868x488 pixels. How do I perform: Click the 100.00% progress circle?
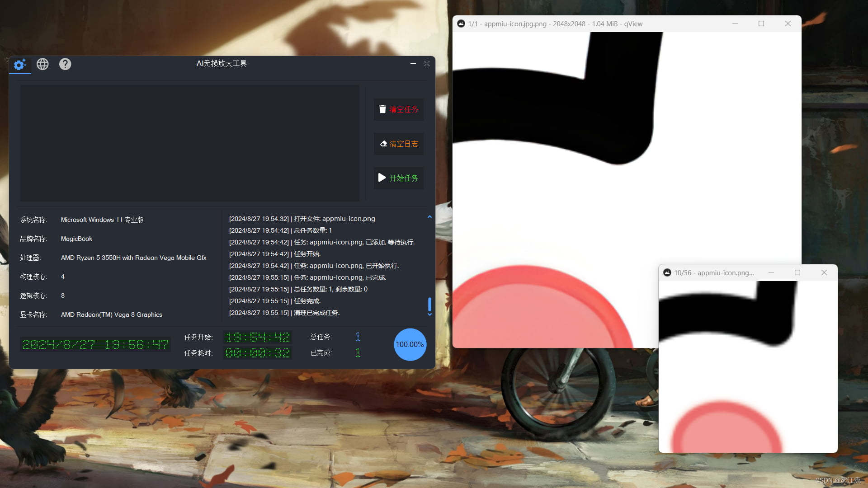pyautogui.click(x=410, y=344)
